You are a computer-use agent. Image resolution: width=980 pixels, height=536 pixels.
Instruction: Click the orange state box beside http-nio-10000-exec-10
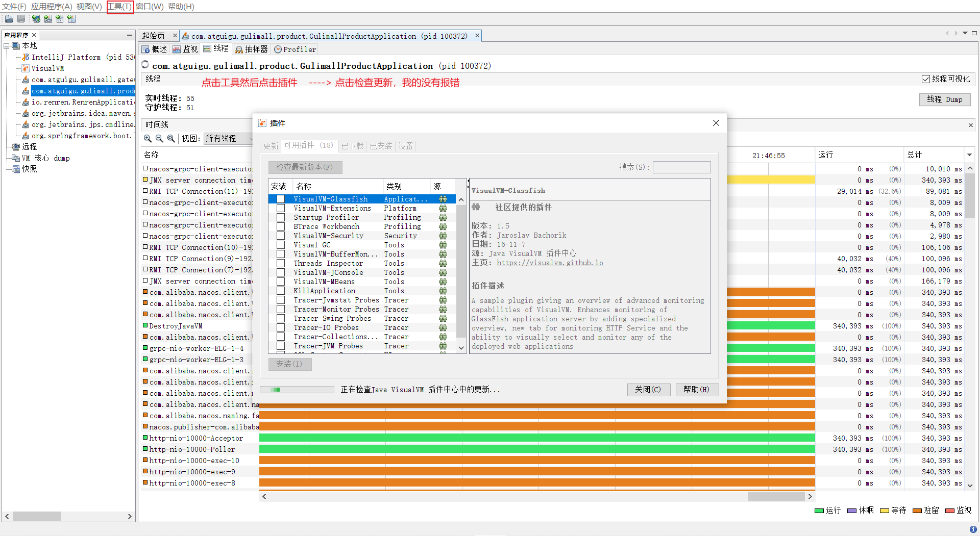click(145, 460)
